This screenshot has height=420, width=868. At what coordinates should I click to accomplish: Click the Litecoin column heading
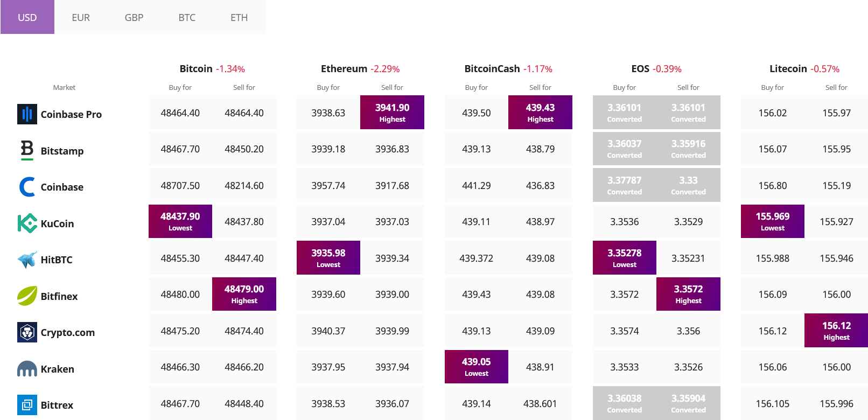point(788,68)
